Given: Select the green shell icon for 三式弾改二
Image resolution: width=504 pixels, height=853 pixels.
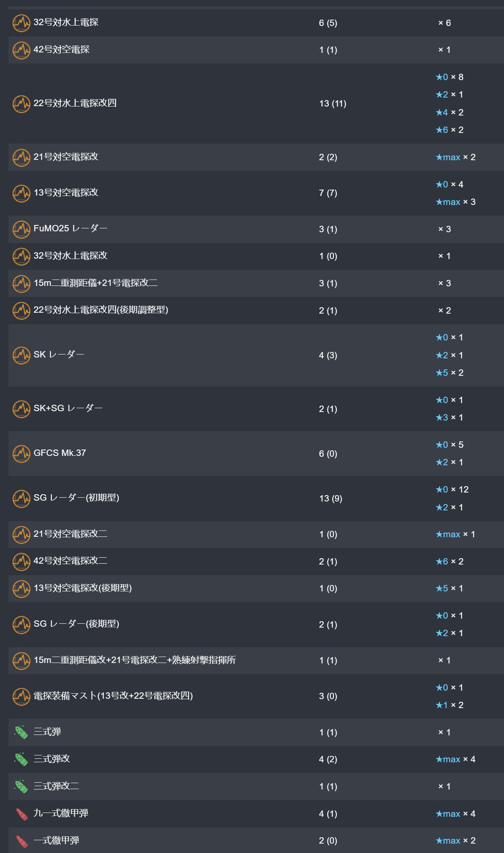Looking at the screenshot, I should [21, 787].
